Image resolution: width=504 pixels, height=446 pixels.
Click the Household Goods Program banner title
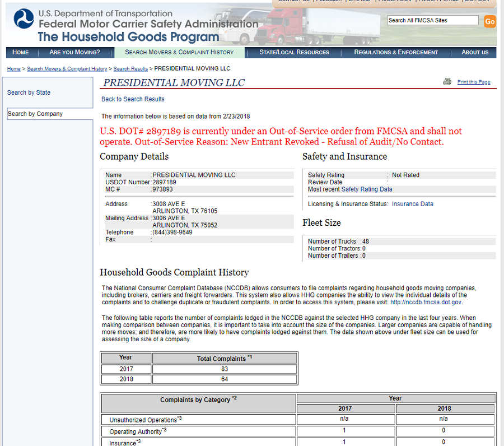click(129, 37)
